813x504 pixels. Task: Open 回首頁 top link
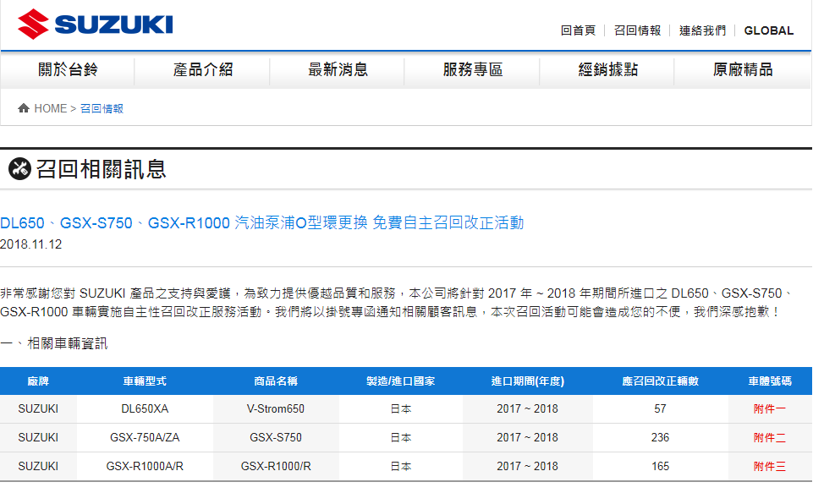point(578,30)
